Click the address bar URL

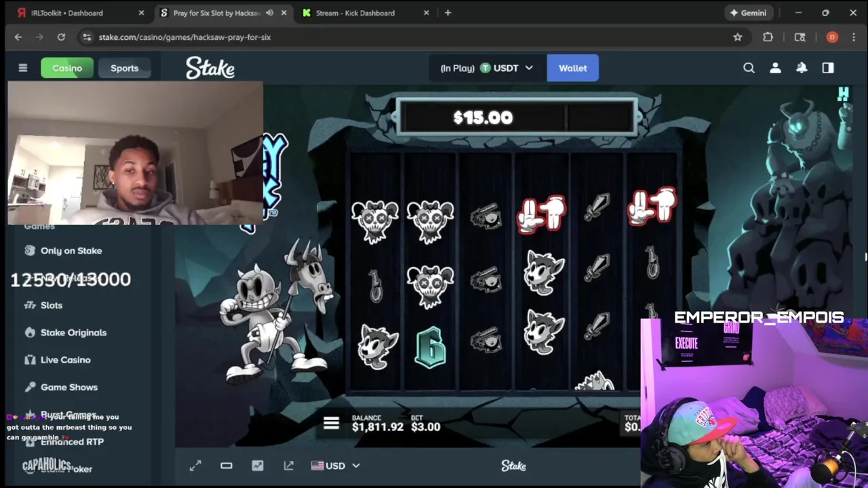(x=184, y=37)
